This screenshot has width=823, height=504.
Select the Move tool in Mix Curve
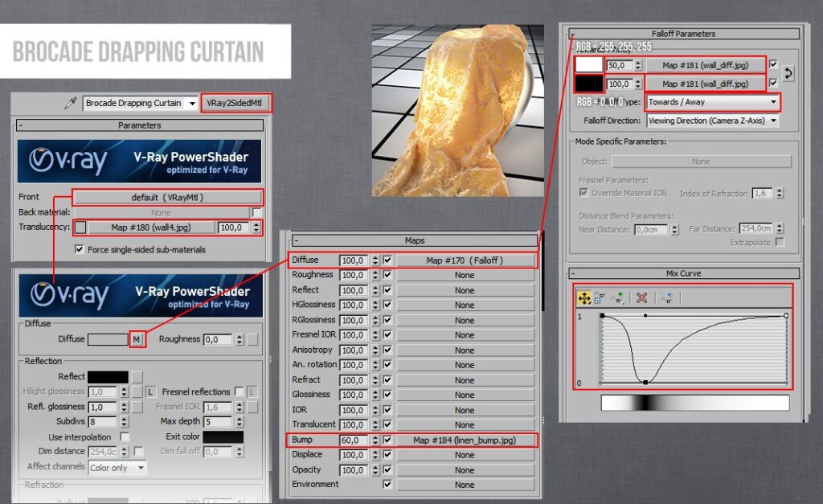[x=584, y=297]
